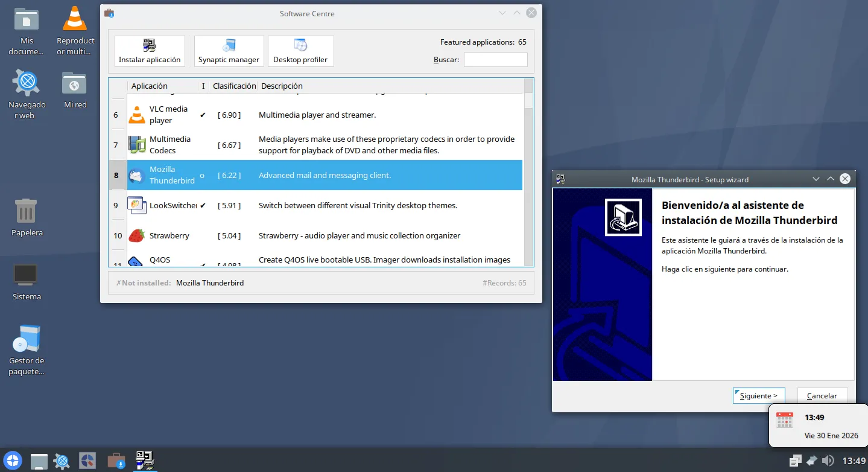Image resolution: width=868 pixels, height=472 pixels.
Task: Click inside the Buscar search field
Action: tap(495, 59)
